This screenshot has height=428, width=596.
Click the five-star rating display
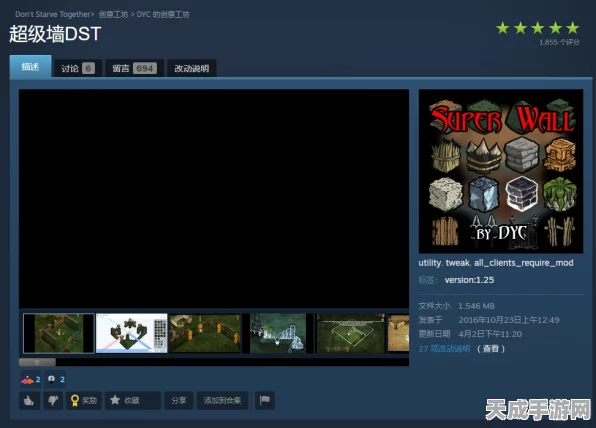tap(538, 28)
